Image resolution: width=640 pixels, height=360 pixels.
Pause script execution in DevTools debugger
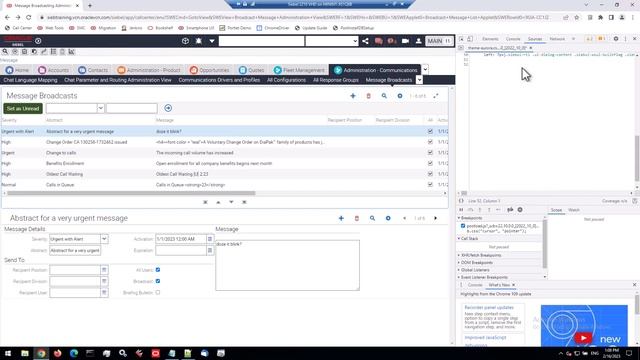click(x=461, y=210)
